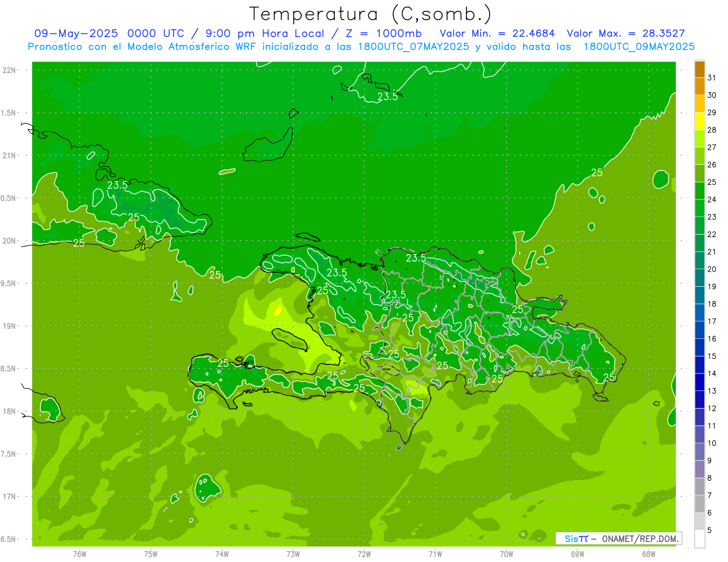The image size is (728, 562).
Task: Click 'Pronóstico con el Modelo Atmósferico WRF' text
Action: (x=143, y=47)
